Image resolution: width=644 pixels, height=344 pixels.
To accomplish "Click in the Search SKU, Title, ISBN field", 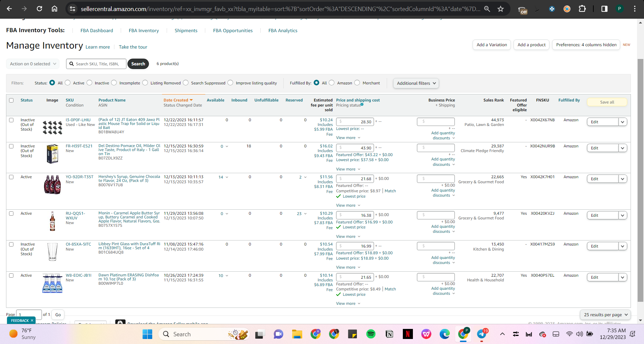I will [x=96, y=64].
